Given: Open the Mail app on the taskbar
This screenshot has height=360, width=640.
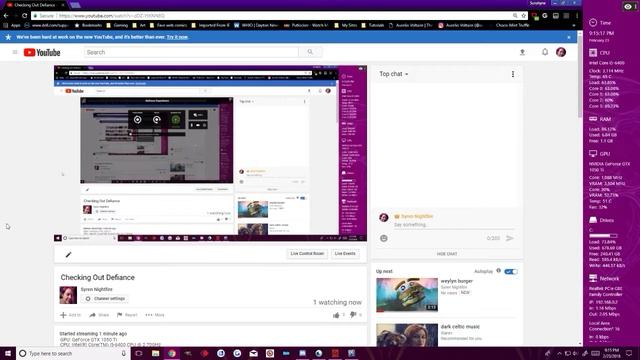Looking at the screenshot, I should click(x=253, y=353).
